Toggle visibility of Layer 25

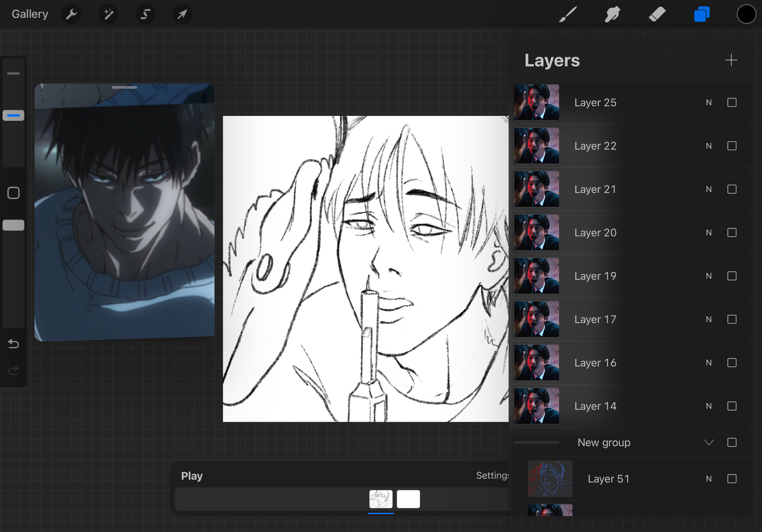tap(732, 103)
